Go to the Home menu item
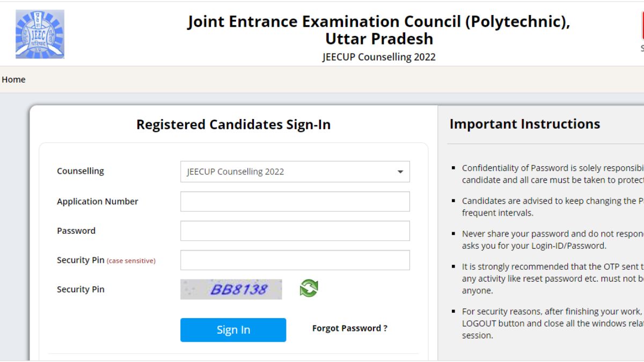644x362 pixels. [13, 79]
